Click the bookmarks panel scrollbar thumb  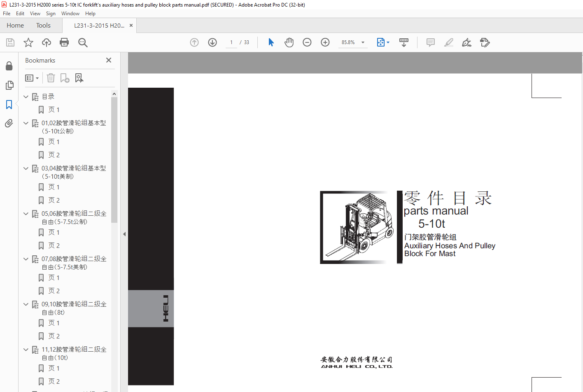click(114, 160)
